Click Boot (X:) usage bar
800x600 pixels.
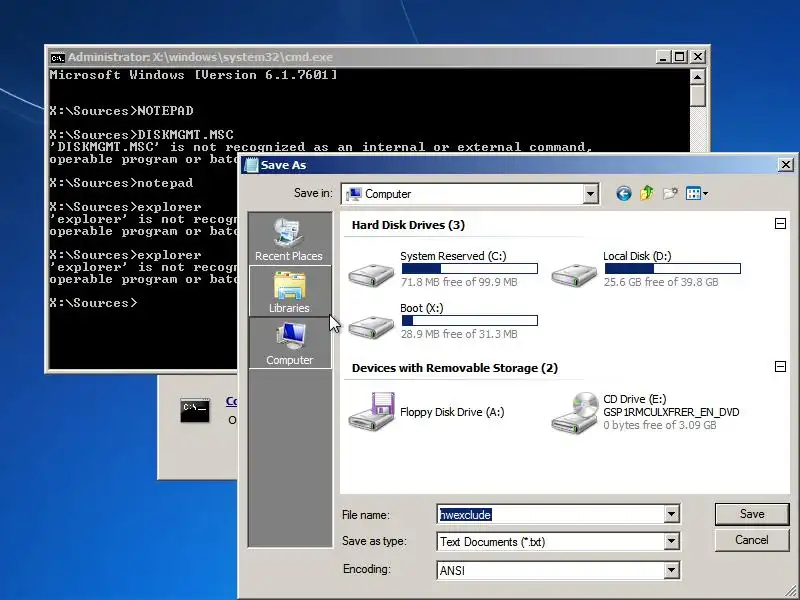tap(469, 320)
